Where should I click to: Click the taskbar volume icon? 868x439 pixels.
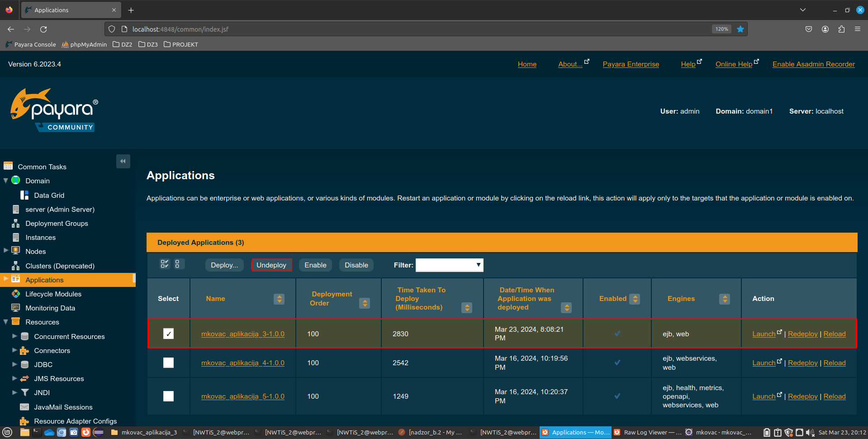[x=810, y=432]
